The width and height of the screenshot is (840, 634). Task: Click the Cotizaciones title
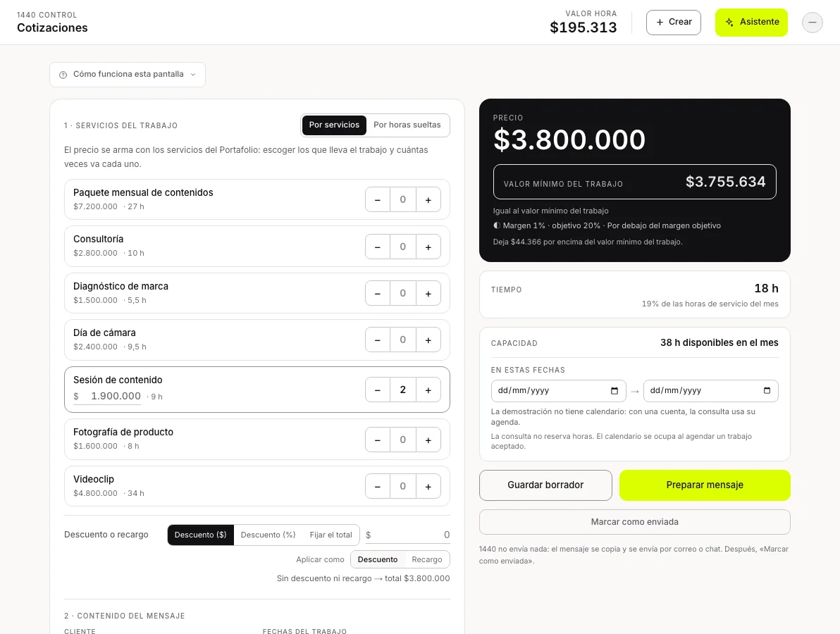52,28
